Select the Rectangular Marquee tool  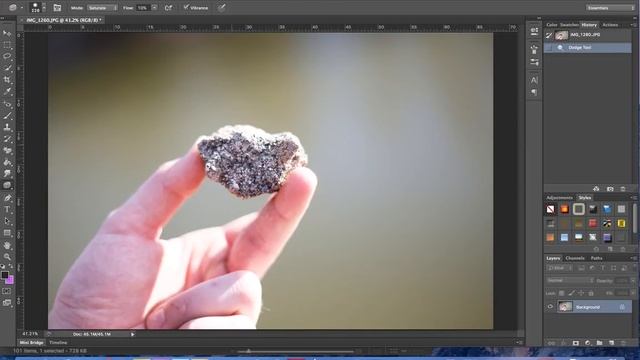(x=7, y=45)
